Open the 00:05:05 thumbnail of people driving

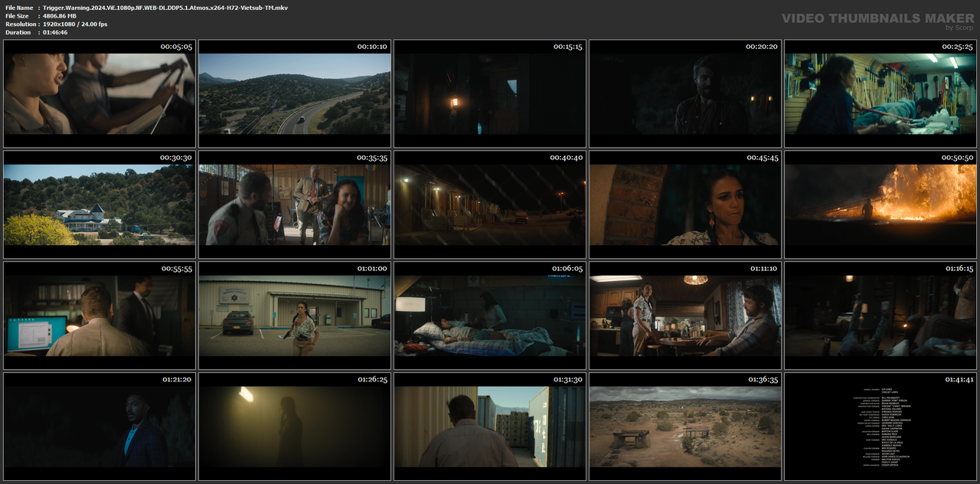tap(100, 93)
